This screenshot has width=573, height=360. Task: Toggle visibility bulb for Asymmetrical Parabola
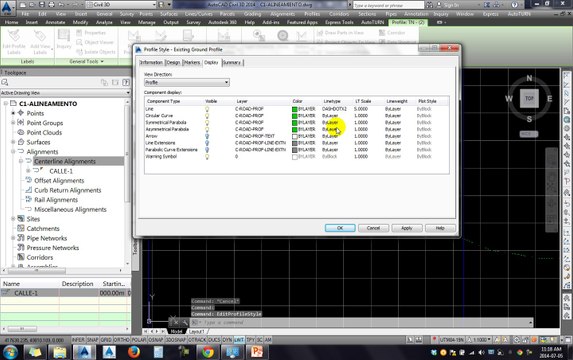[x=207, y=129]
